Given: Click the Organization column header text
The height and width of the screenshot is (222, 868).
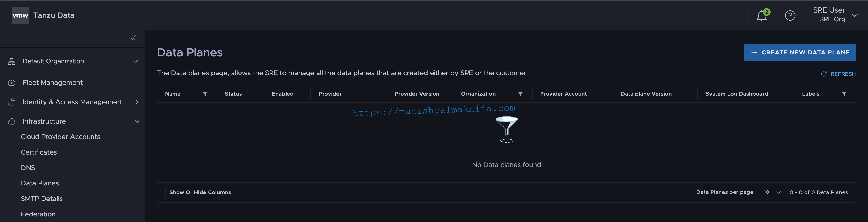Looking at the screenshot, I should click(x=478, y=94).
